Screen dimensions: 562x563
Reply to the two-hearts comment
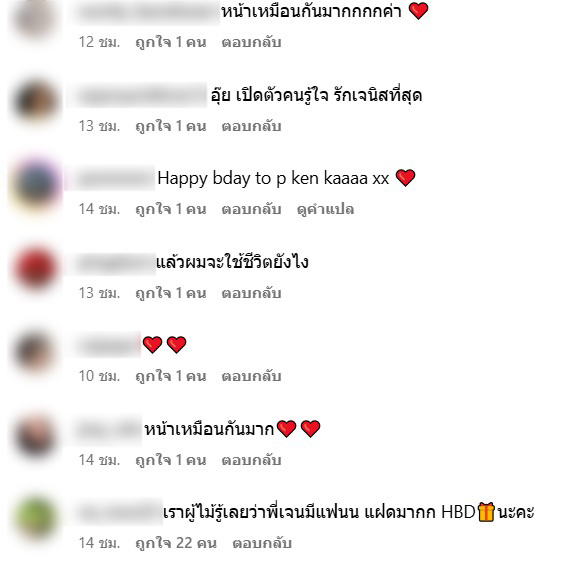pos(251,376)
